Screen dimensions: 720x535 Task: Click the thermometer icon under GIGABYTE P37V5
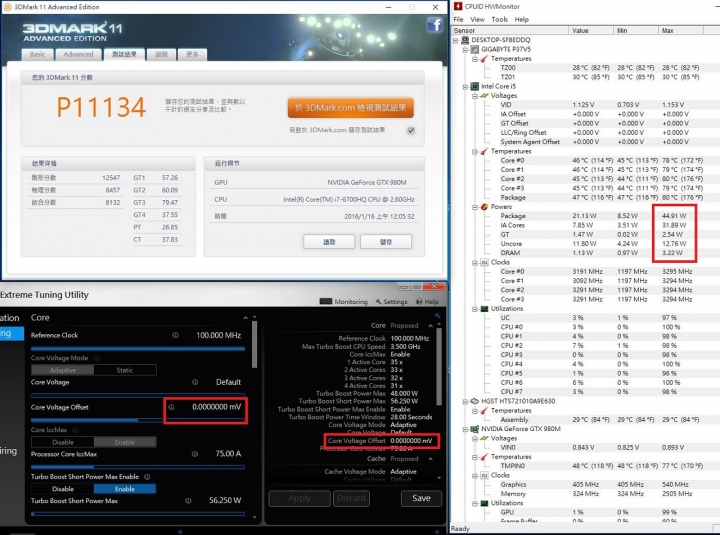(x=484, y=59)
